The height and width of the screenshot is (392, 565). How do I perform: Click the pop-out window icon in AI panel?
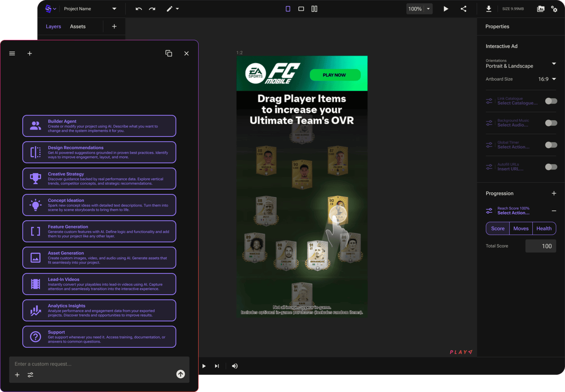click(x=169, y=53)
